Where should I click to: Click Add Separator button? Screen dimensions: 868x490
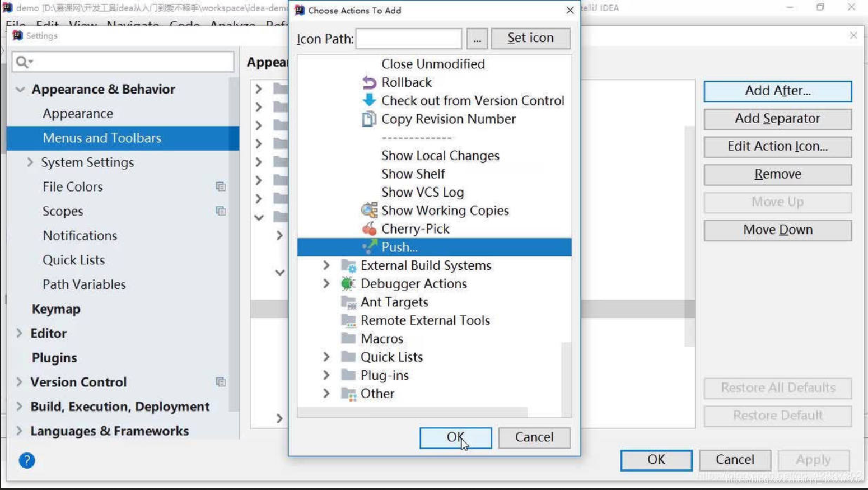[778, 119]
